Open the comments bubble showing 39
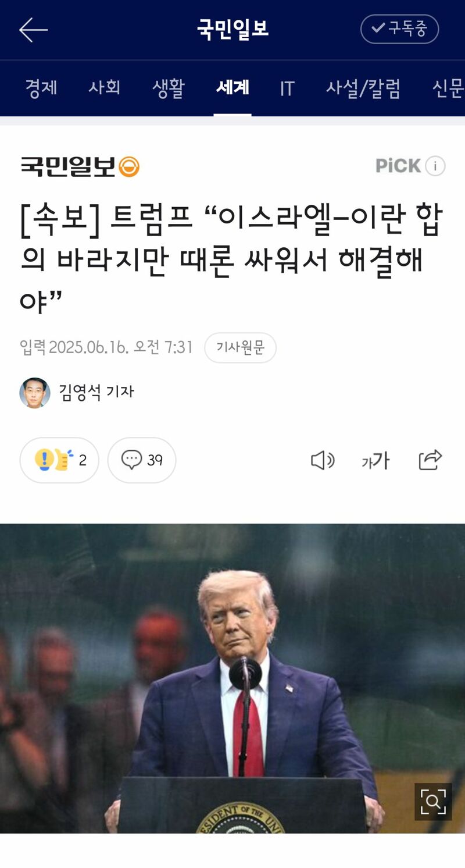 tap(142, 460)
